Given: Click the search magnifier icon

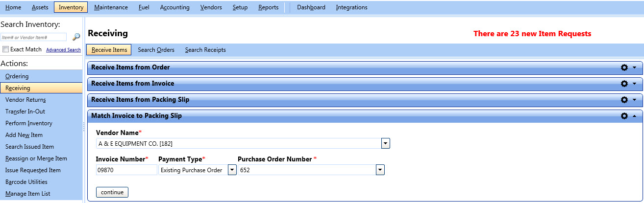Looking at the screenshot, I should (x=76, y=37).
